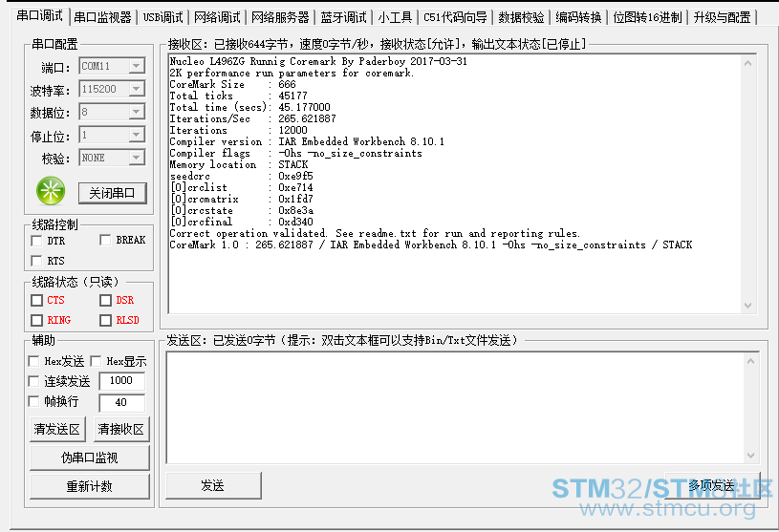Enable the 帧换行 checkbox
Screen dimensions: 779x532
pyautogui.click(x=33, y=401)
